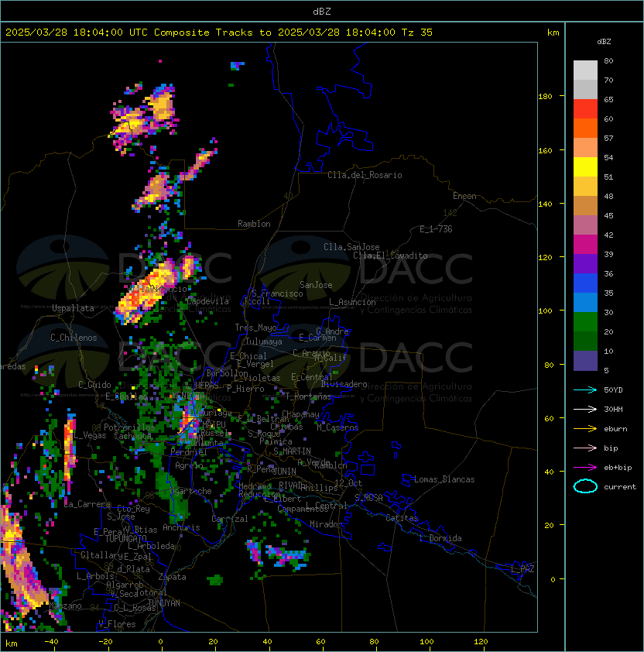The image size is (644, 652).
Task: Click the 180 km axis tick label
Action: coord(545,97)
